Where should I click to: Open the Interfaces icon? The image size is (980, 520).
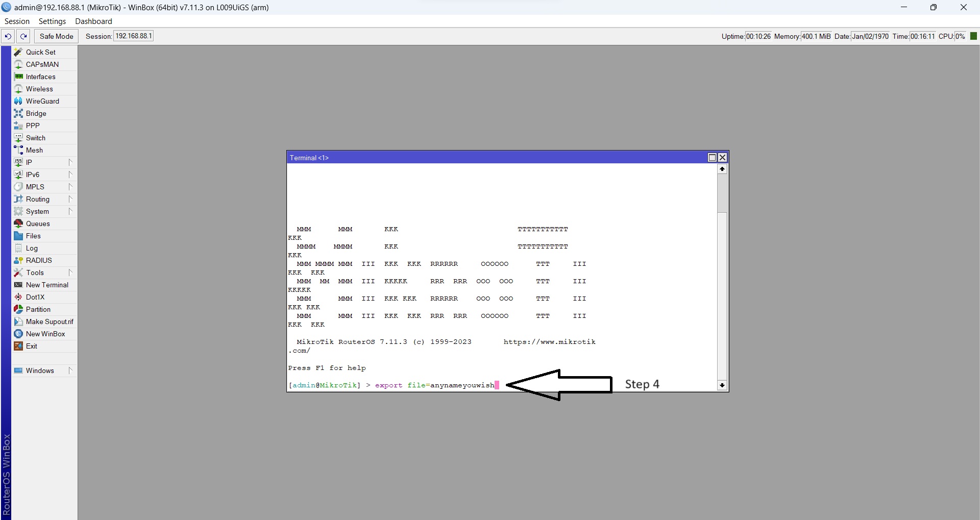pos(18,77)
